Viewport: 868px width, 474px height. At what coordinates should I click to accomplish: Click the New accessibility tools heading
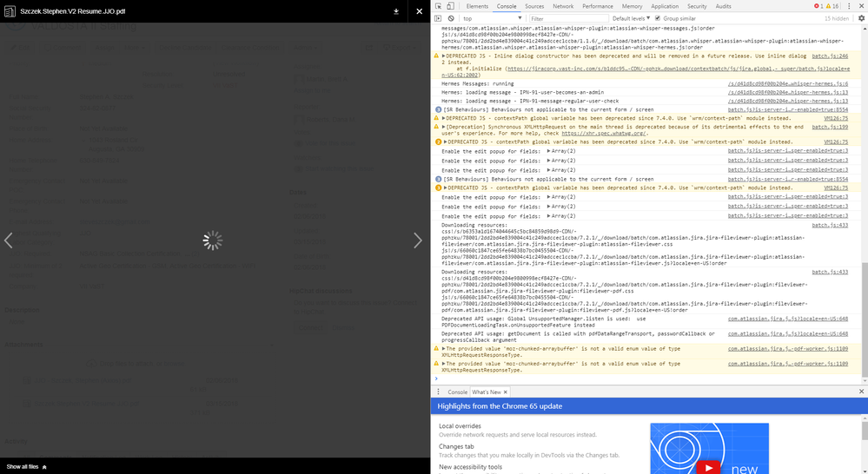pos(471,467)
